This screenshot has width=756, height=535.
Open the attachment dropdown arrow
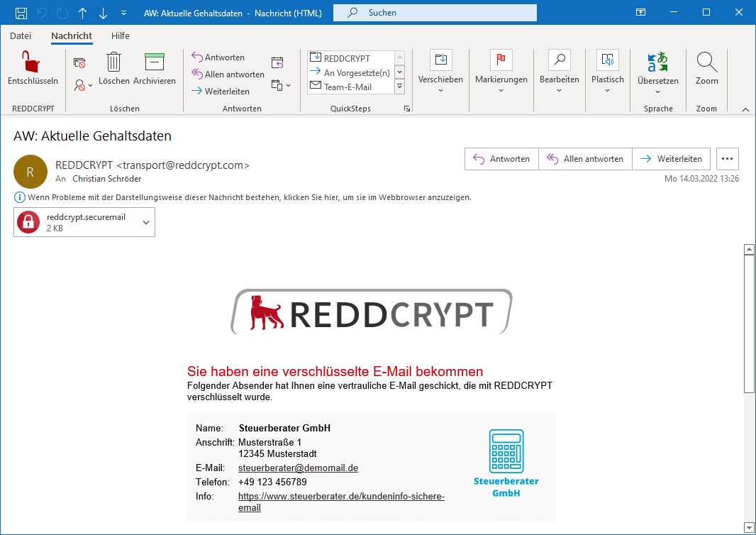[146, 222]
